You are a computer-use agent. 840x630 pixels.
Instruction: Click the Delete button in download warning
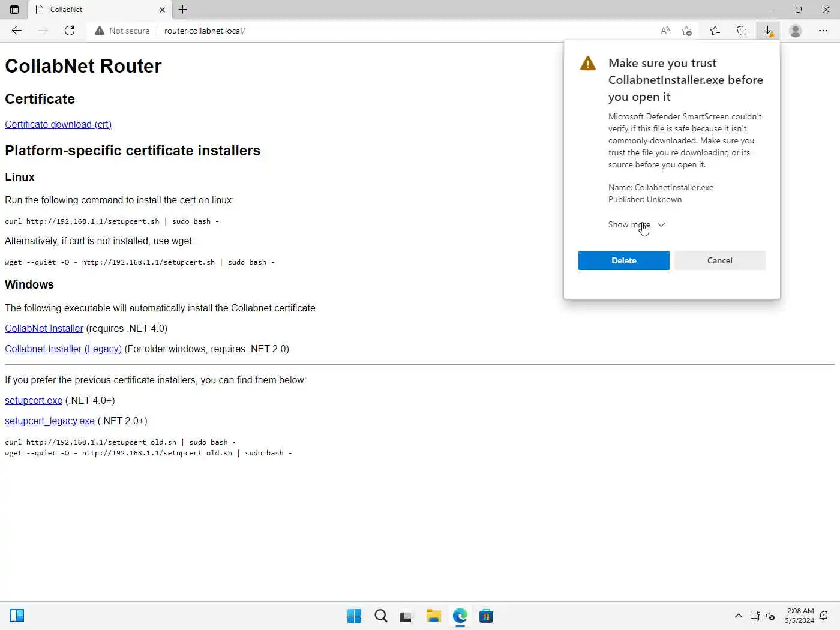[x=624, y=260]
